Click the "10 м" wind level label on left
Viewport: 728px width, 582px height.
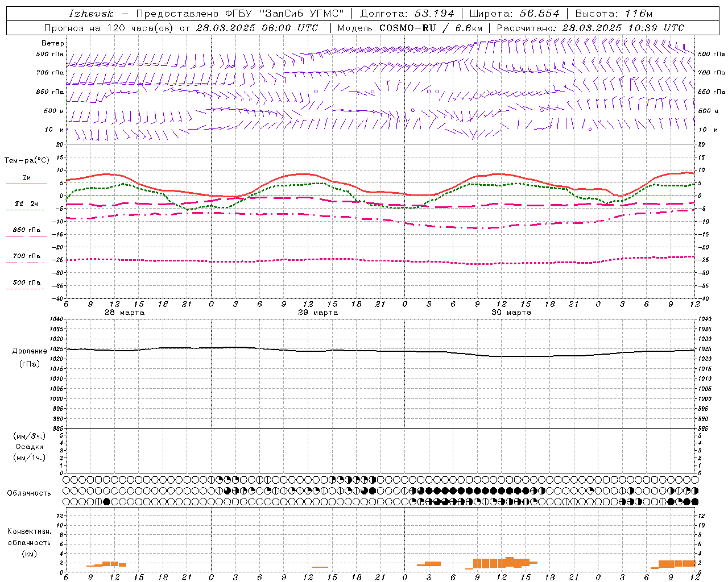point(55,130)
